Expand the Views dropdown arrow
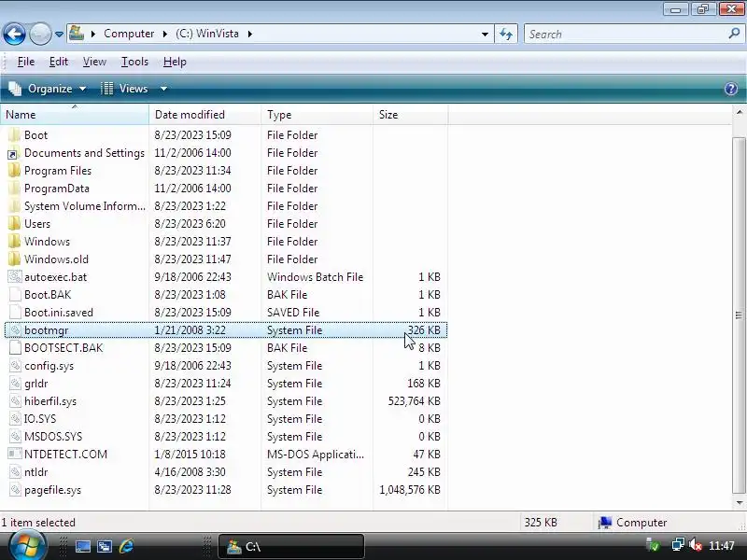The width and height of the screenshot is (747, 560). 163,89
